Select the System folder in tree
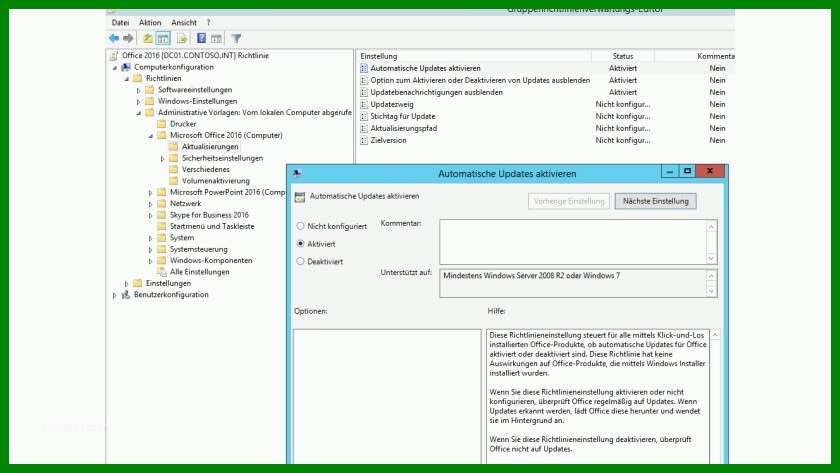The width and height of the screenshot is (840, 473). 182,238
